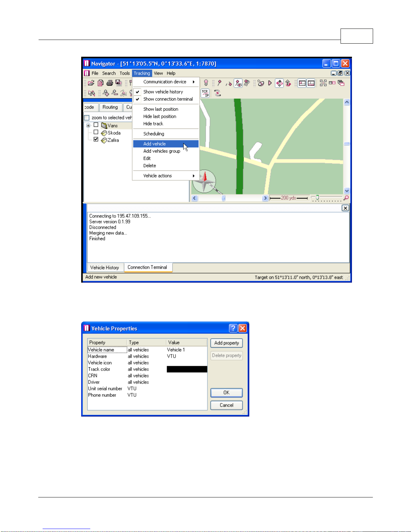Click the magnifier icon beside zoom slider
The height and width of the screenshot is (532, 411).
(x=346, y=198)
